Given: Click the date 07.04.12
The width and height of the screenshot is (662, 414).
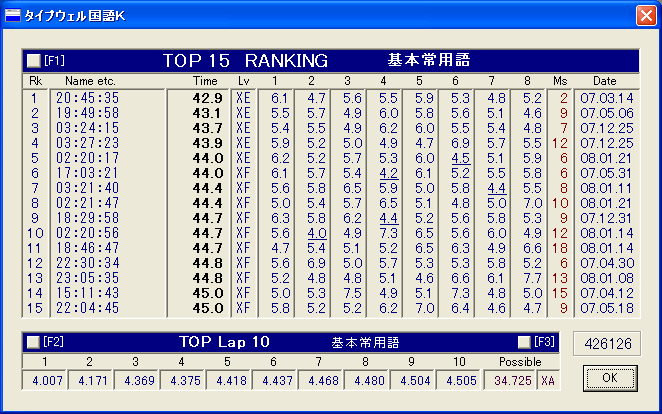Looking at the screenshot, I should pyautogui.click(x=607, y=293).
